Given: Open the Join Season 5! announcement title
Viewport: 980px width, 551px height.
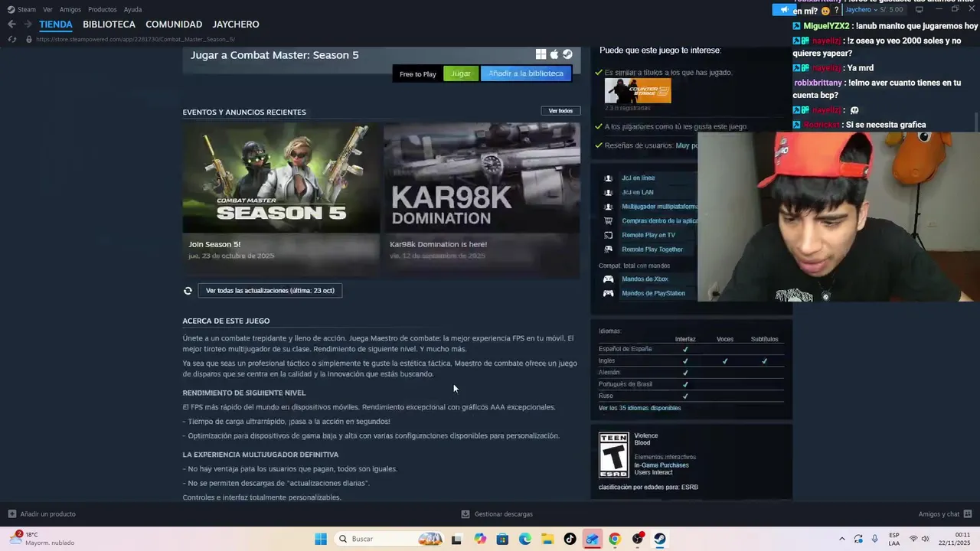Looking at the screenshot, I should 214,244.
